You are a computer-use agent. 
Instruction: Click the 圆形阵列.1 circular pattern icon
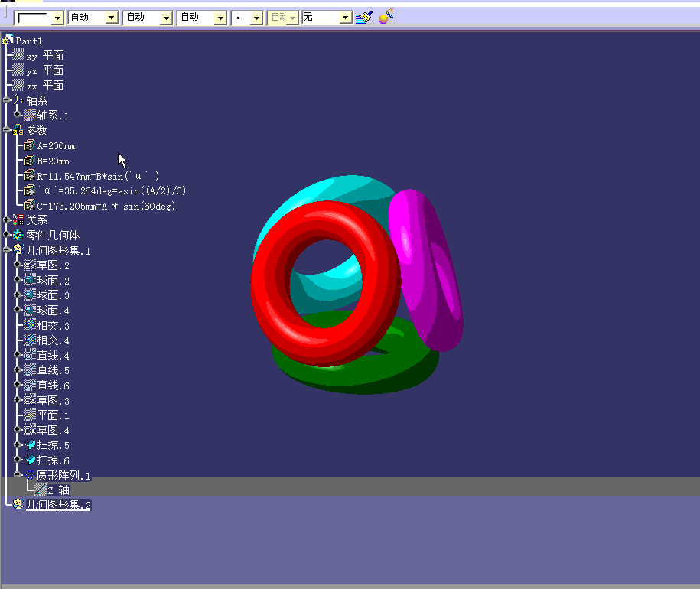(30, 474)
